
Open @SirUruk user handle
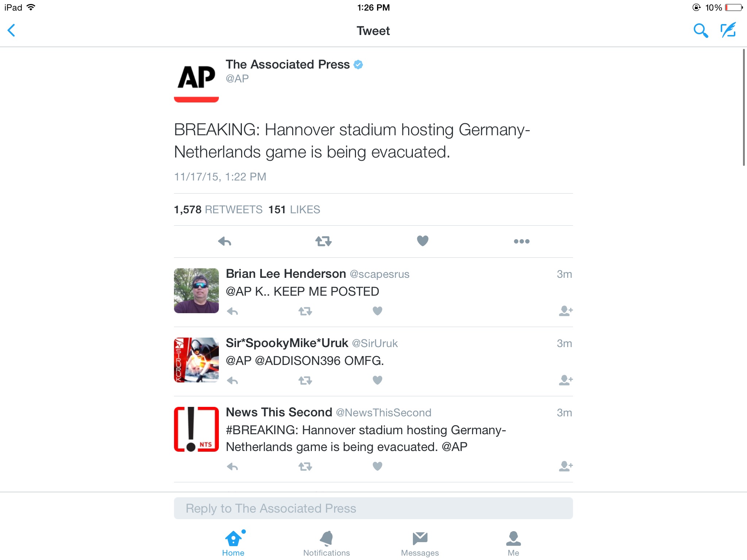375,343
